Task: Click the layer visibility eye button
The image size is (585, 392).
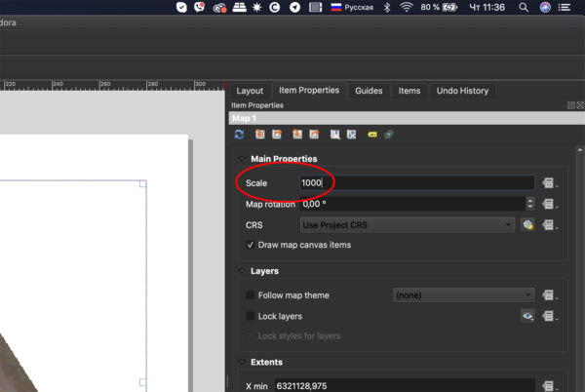Action: (x=527, y=316)
